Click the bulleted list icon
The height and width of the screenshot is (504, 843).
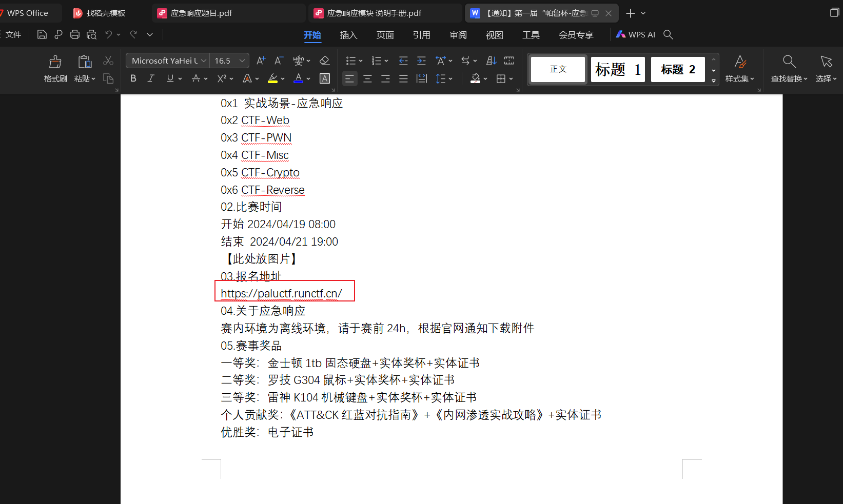pos(350,61)
